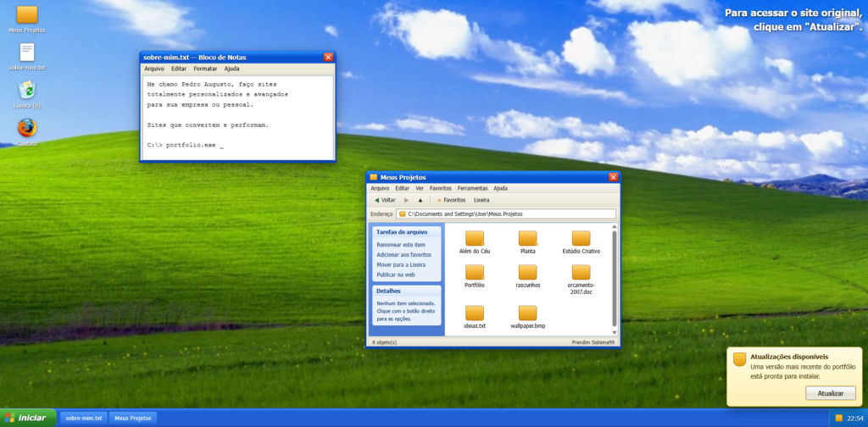This screenshot has height=427, width=868.
Task: Select the wallpaper.bmp item
Action: pos(527,318)
